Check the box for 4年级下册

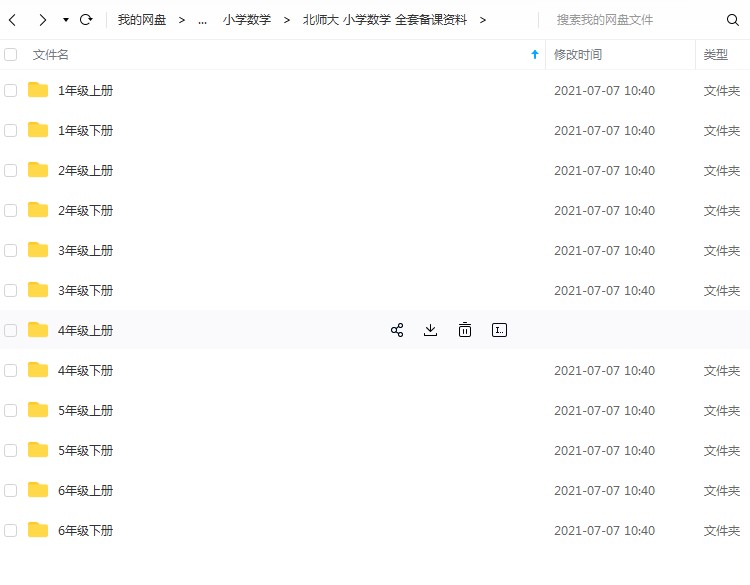[x=11, y=370]
